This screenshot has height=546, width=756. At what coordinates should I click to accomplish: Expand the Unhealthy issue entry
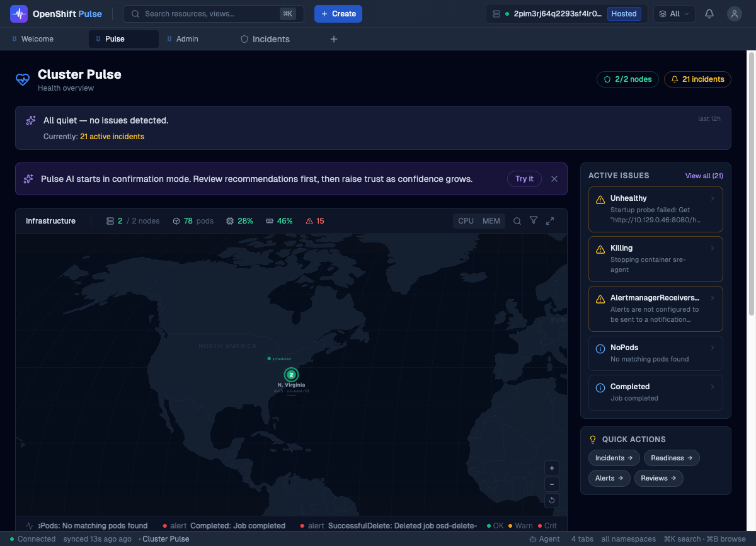coord(655,209)
